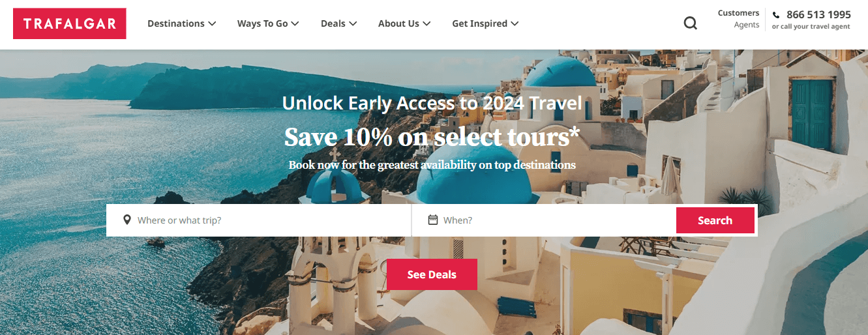This screenshot has width=868, height=335.
Task: Click the location pin icon in search bar
Action: click(x=127, y=220)
